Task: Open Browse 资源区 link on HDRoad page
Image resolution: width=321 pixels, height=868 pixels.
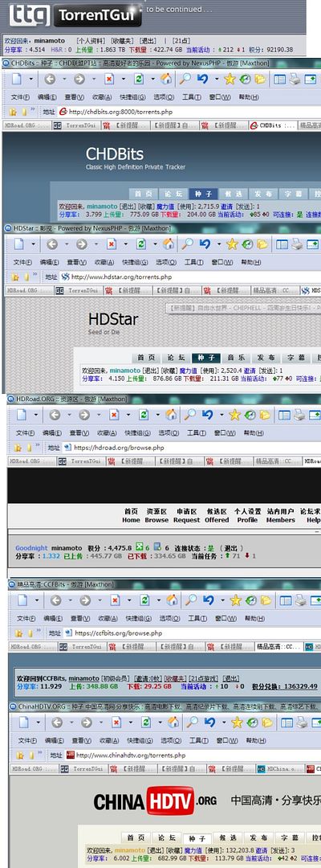Action: click(x=157, y=515)
